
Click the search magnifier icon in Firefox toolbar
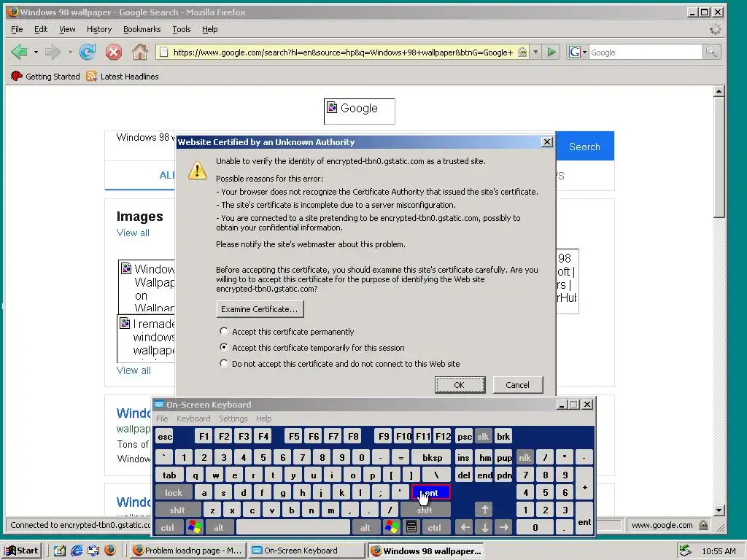coord(711,52)
